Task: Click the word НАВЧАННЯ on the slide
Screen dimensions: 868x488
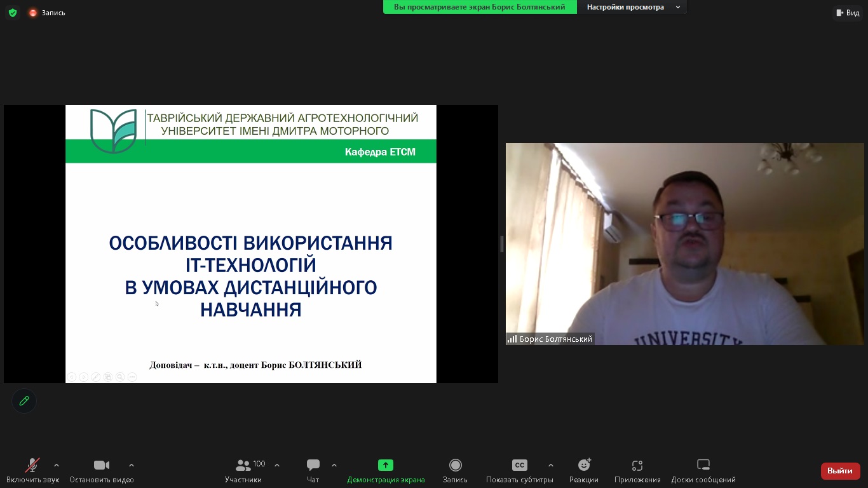Action: [x=251, y=310]
